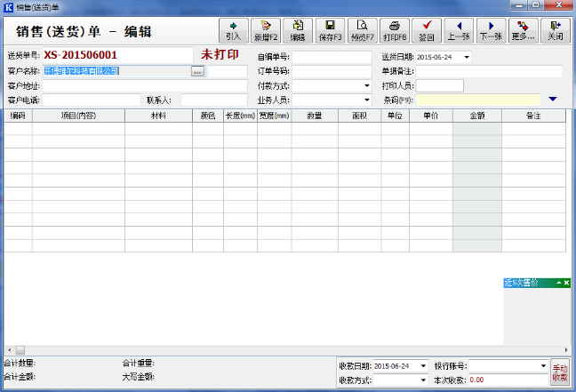Viewport: 576px width, 392px height.
Task: Click the customer name browse button
Action: [197, 71]
